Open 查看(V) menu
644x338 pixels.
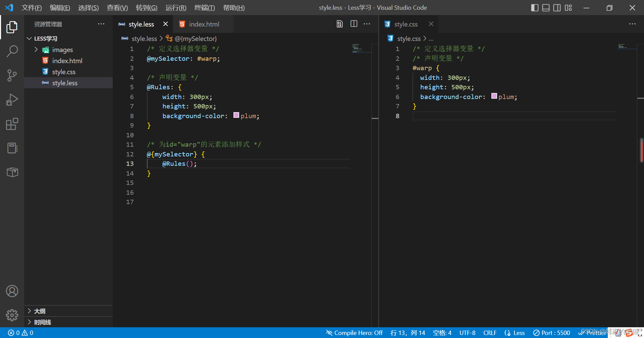(x=117, y=7)
